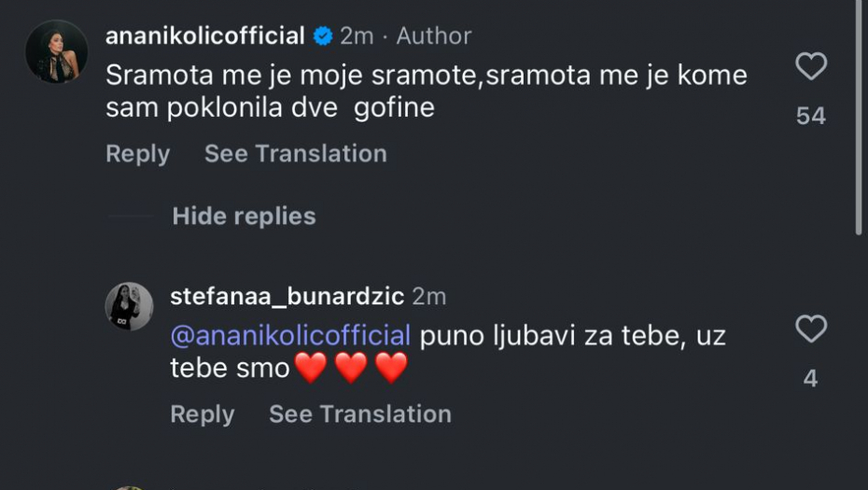Image resolution: width=868 pixels, height=490 pixels.
Task: Click the red heart emojis in the reply
Action: coord(351,368)
